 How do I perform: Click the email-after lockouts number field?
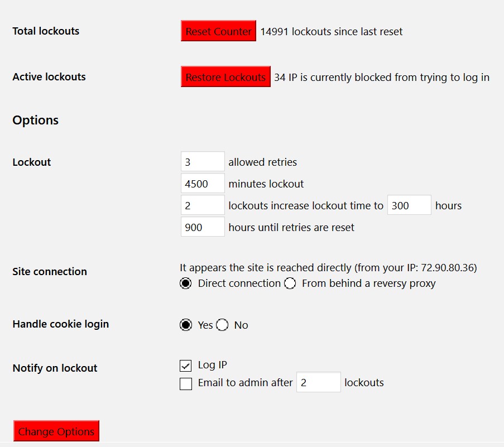[318, 382]
